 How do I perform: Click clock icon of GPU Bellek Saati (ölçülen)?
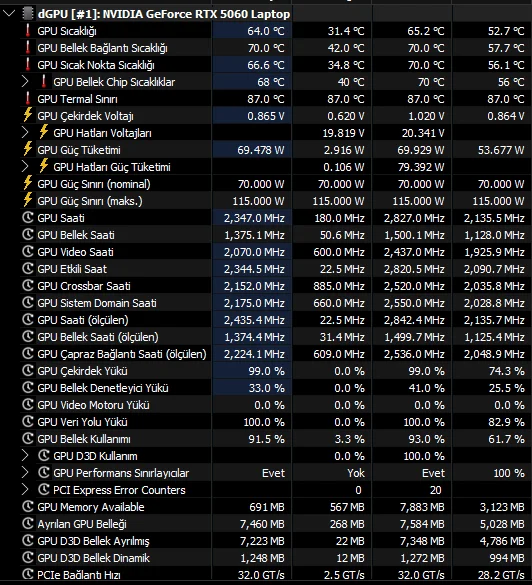point(28,337)
